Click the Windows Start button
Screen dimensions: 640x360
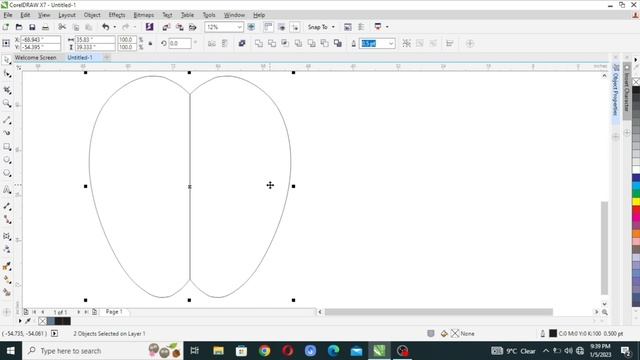tap(11, 351)
